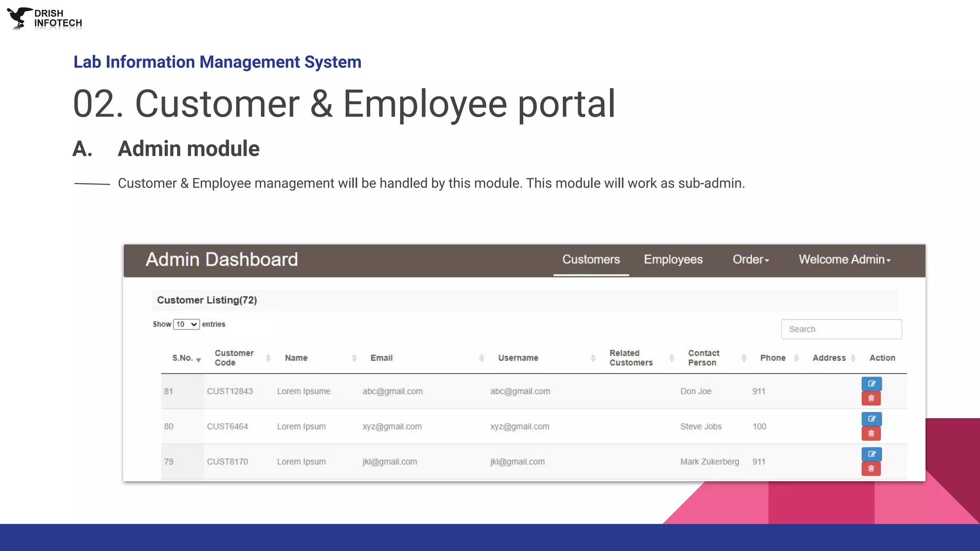
Task: Select the CUST8170 customer code cell
Action: coord(227,462)
